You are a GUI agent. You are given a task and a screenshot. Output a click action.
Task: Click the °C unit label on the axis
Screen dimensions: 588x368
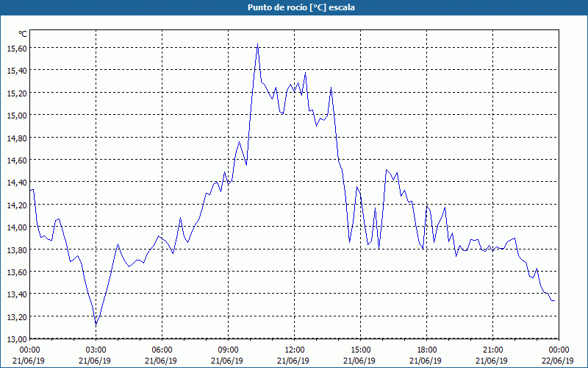(x=23, y=34)
